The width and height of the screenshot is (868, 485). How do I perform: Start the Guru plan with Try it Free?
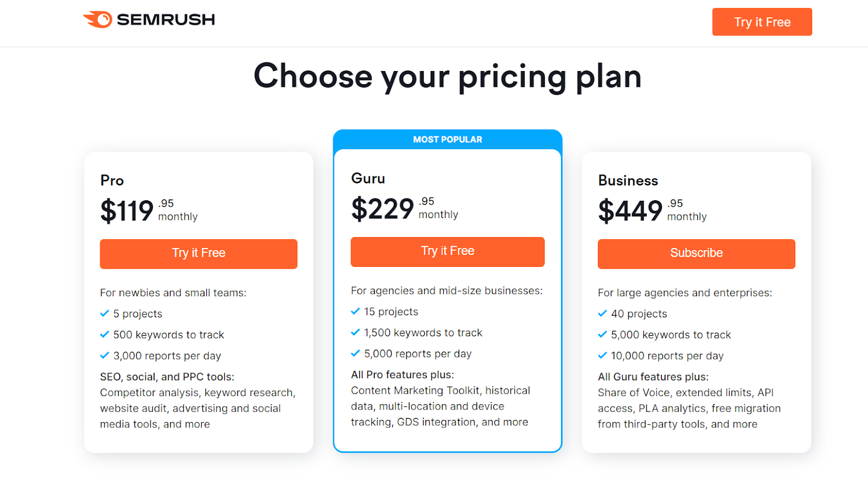coord(448,252)
